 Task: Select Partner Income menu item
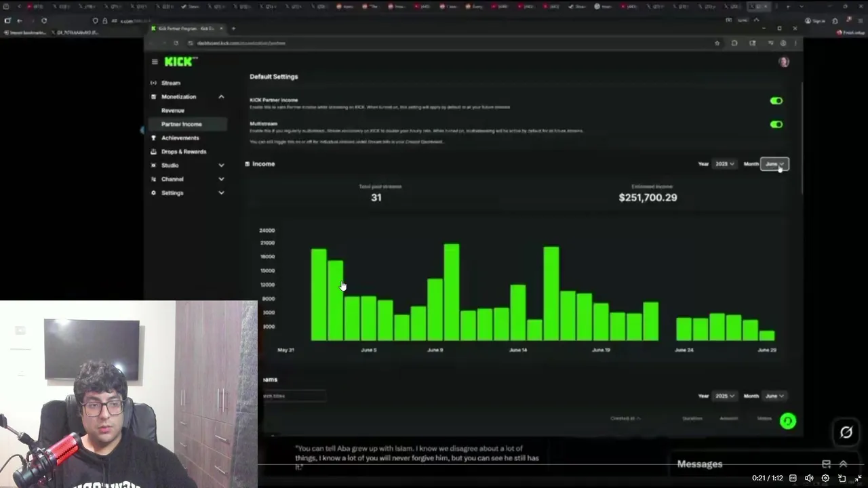pyautogui.click(x=186, y=124)
